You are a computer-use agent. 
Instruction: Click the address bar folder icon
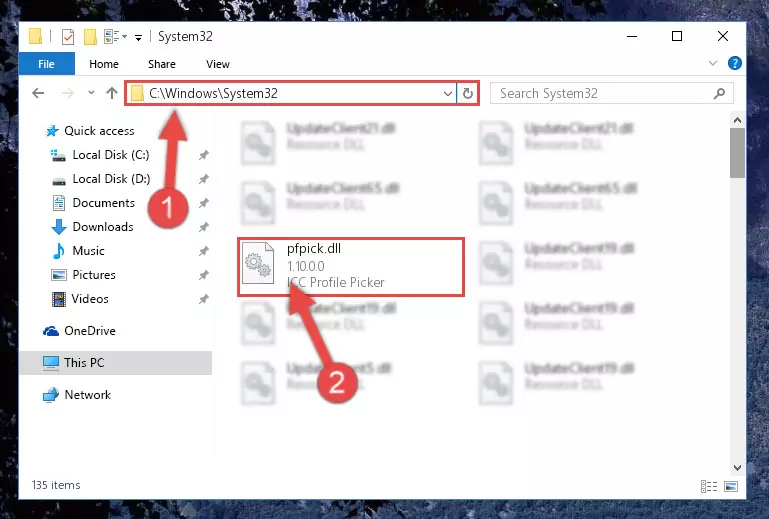[x=137, y=93]
